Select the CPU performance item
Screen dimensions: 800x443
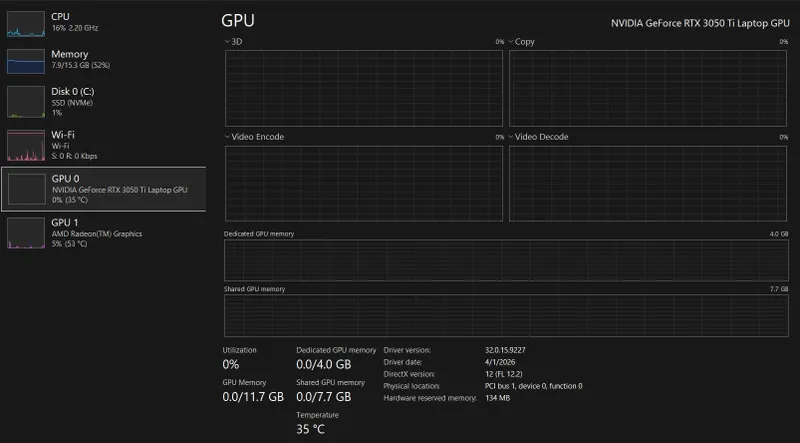(x=104, y=23)
